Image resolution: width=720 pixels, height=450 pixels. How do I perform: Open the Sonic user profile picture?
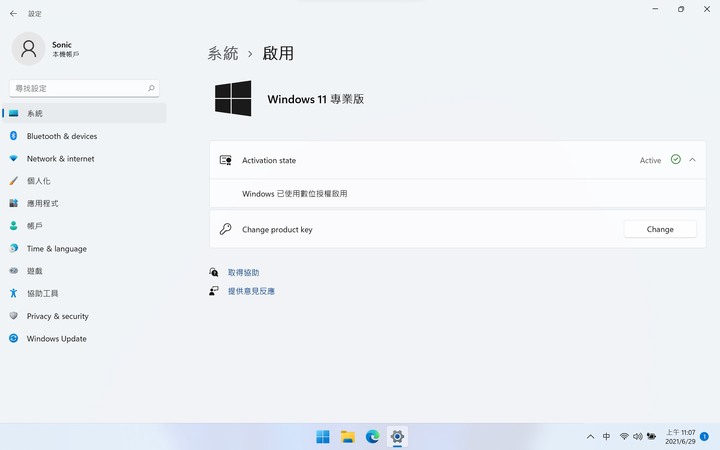(x=28, y=49)
